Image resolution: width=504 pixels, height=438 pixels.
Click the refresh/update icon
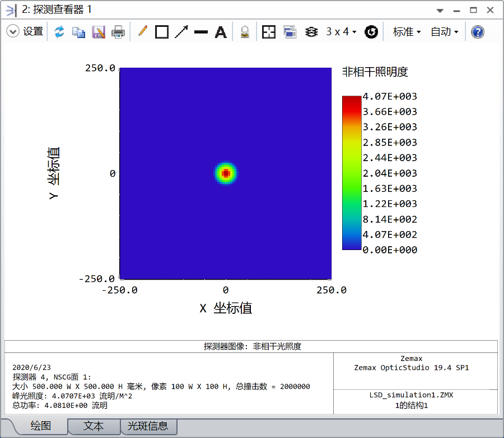59,32
